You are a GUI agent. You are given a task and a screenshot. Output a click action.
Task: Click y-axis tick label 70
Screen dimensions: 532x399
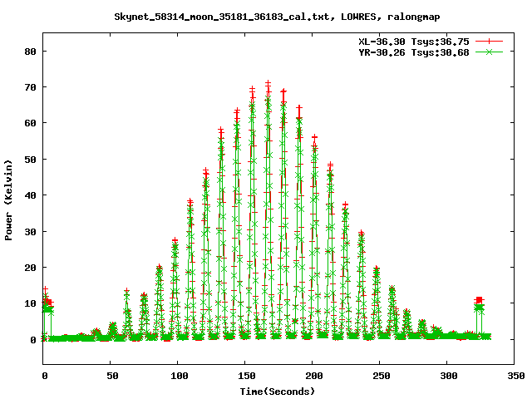coord(30,87)
